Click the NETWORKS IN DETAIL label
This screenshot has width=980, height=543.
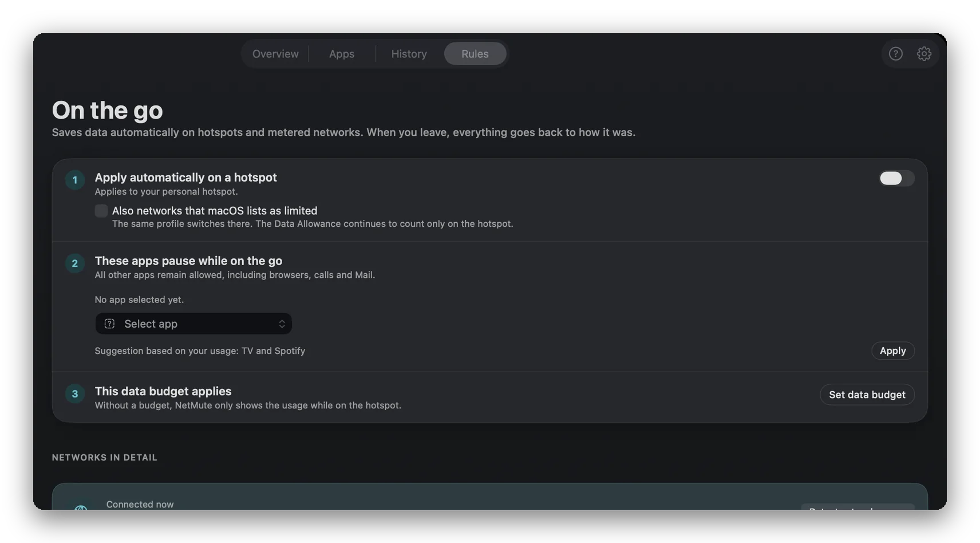104,457
